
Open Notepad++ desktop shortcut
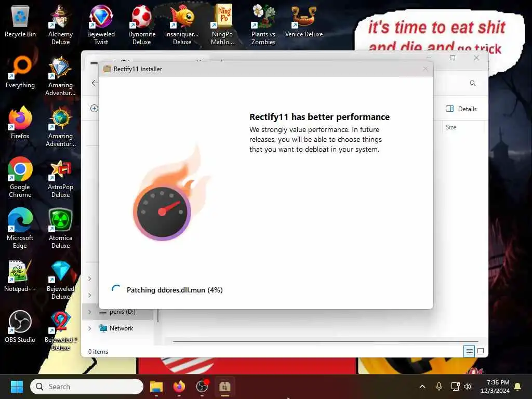(20, 276)
